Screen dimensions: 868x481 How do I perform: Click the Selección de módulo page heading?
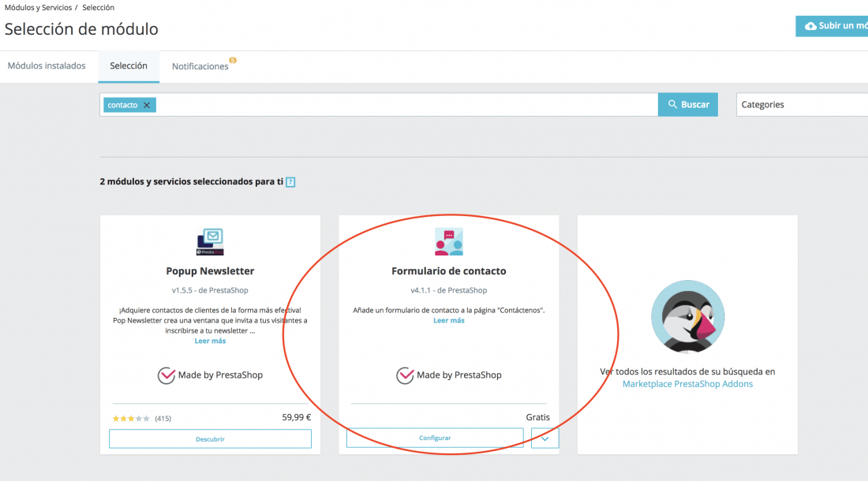[x=81, y=28]
